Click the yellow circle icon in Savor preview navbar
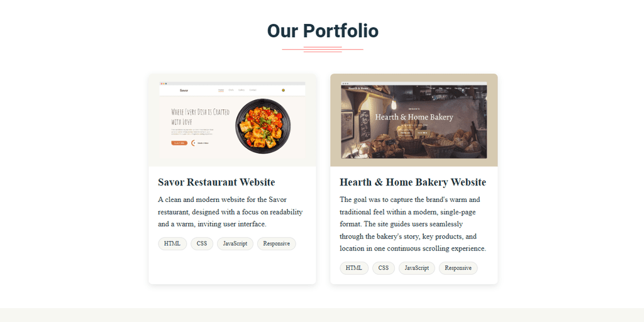The image size is (644, 322). 284,91
